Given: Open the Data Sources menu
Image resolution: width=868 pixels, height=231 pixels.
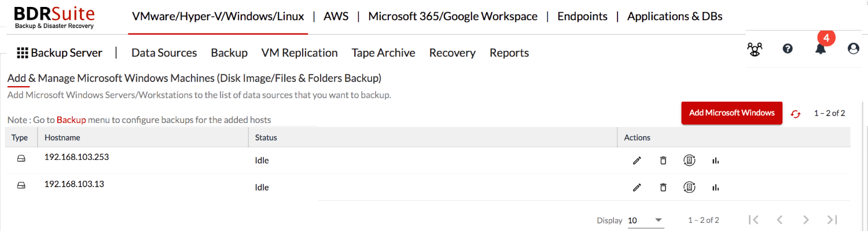Looking at the screenshot, I should [164, 53].
